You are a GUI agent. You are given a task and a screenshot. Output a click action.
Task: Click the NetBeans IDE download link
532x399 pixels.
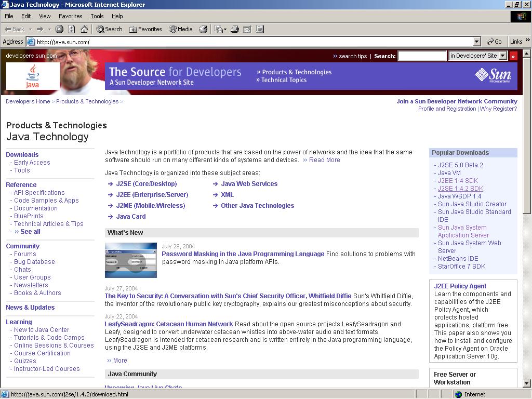click(x=458, y=259)
